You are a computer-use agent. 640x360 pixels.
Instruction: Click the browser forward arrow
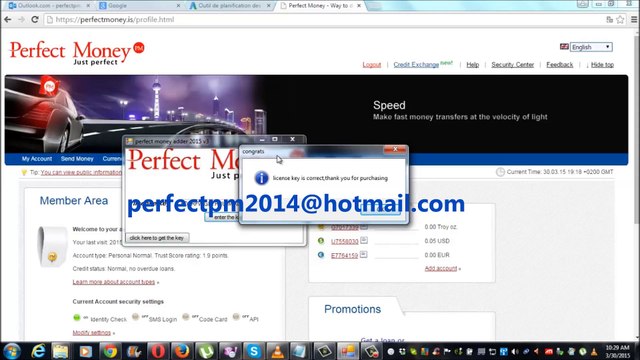pyautogui.click(x=21, y=19)
